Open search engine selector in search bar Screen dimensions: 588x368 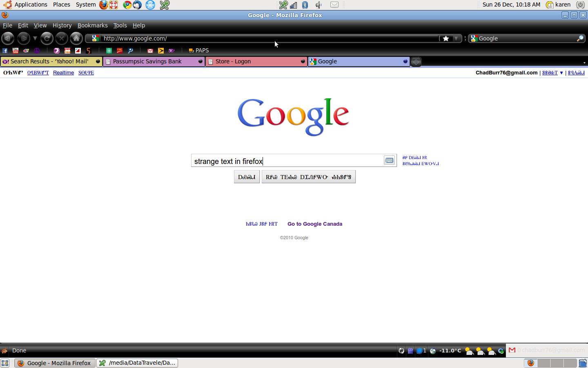click(x=474, y=38)
